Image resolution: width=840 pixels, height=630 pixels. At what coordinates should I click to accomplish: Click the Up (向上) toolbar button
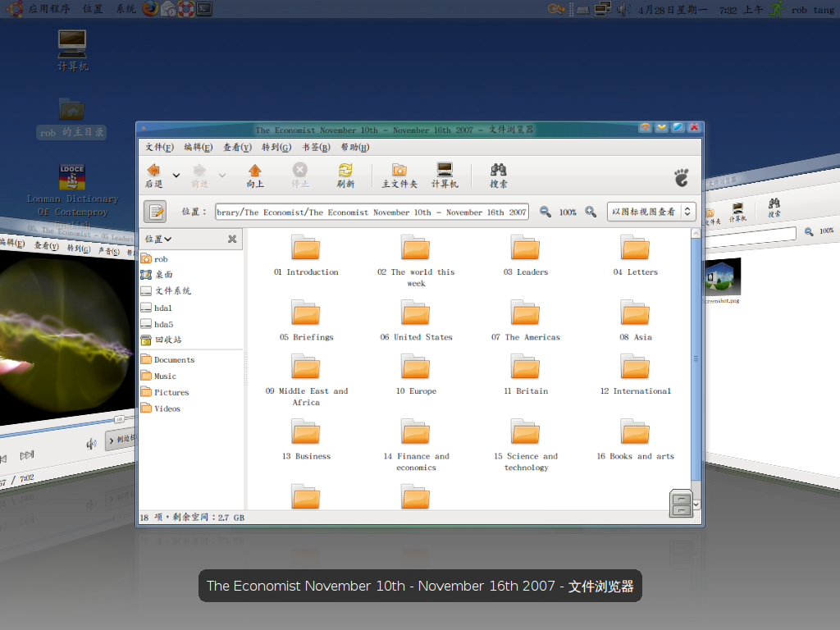[255, 176]
